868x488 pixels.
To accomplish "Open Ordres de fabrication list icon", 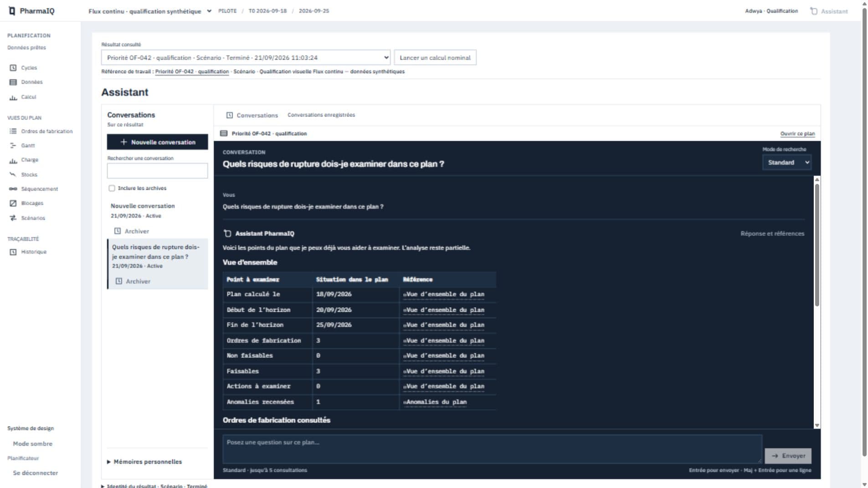I will point(13,131).
